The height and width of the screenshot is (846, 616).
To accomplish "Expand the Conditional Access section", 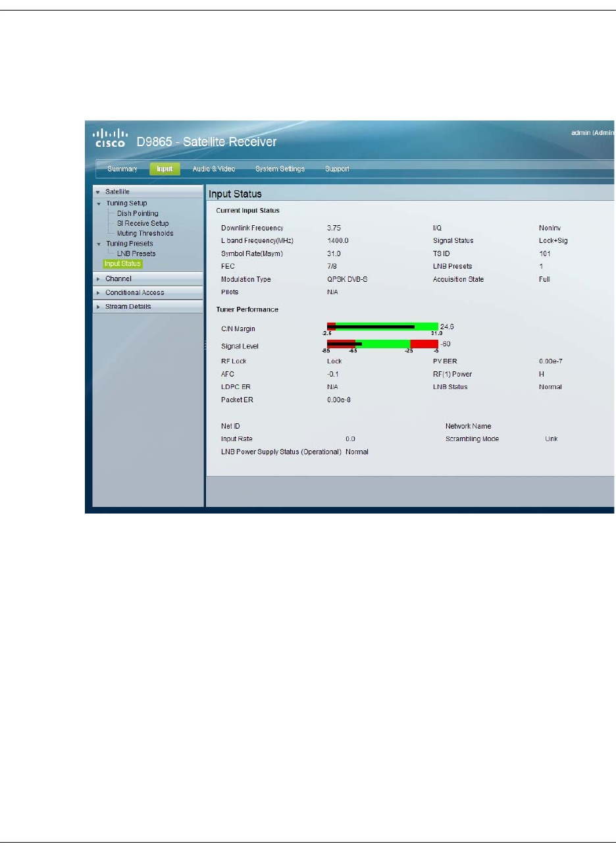I will (148, 292).
